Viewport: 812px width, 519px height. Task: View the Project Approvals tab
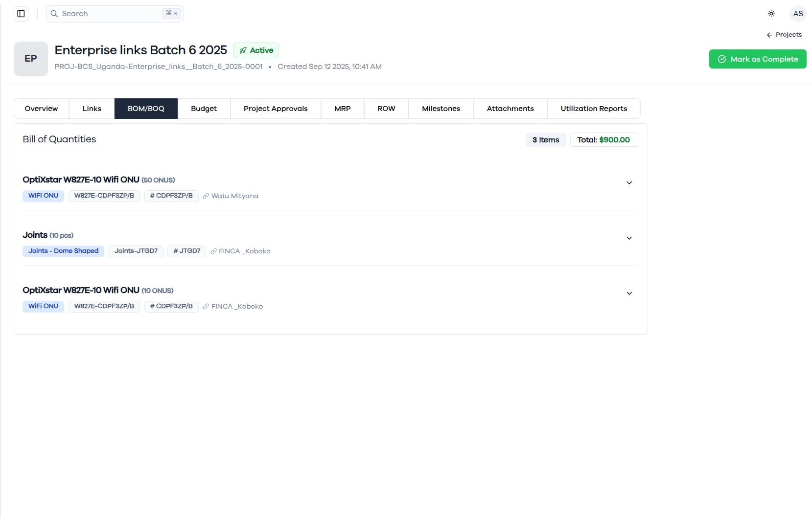coord(276,109)
